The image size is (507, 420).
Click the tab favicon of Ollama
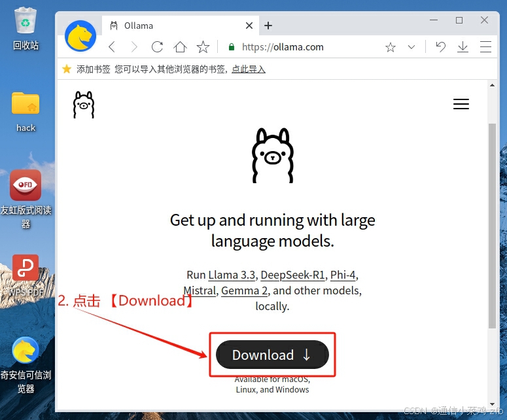(114, 26)
